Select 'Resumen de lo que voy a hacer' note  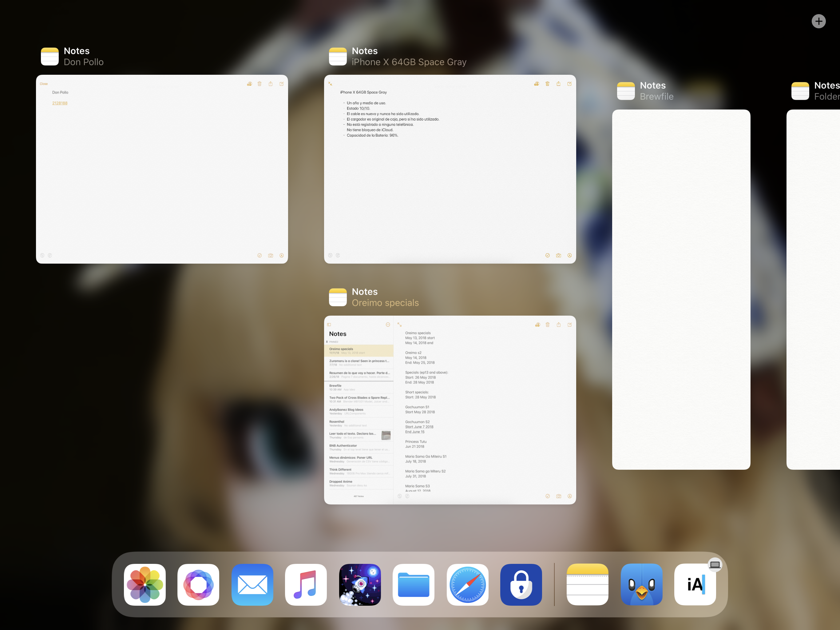point(359,375)
